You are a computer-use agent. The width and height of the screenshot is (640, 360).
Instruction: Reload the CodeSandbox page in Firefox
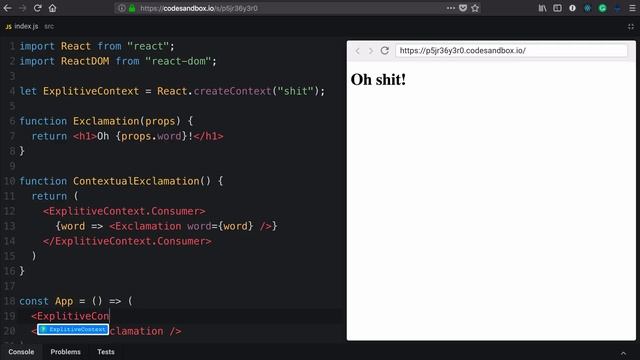click(x=38, y=8)
